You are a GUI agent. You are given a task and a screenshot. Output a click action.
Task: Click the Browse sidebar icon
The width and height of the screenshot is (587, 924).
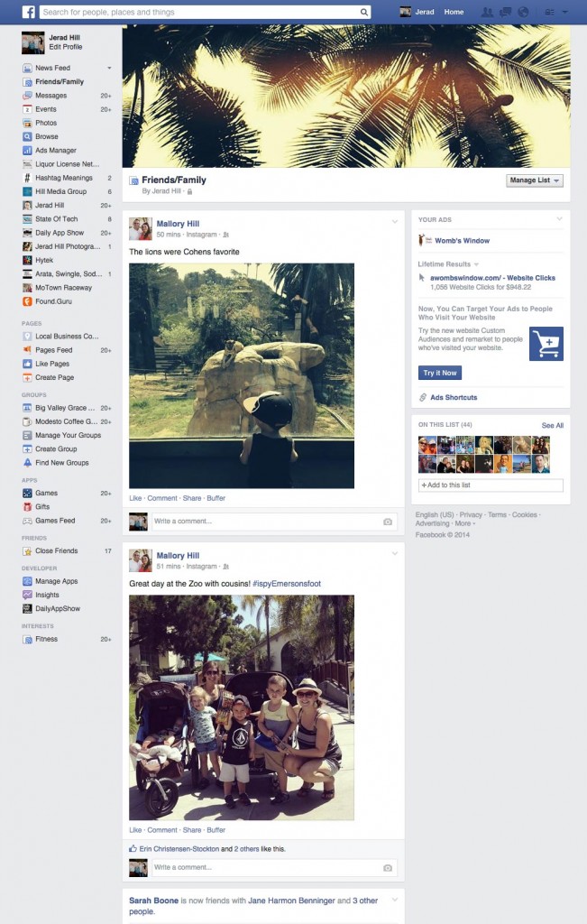point(27,137)
